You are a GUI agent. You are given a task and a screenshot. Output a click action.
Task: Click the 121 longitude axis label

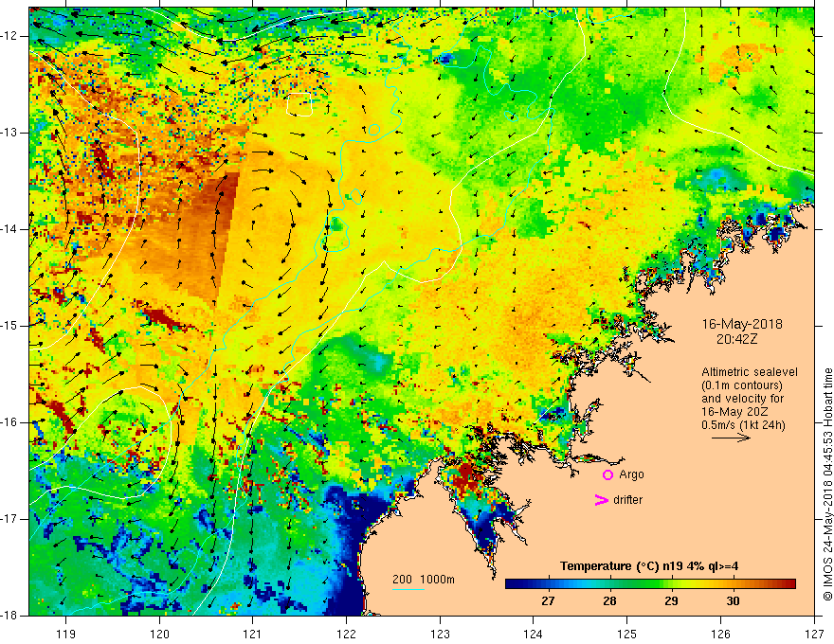253,634
